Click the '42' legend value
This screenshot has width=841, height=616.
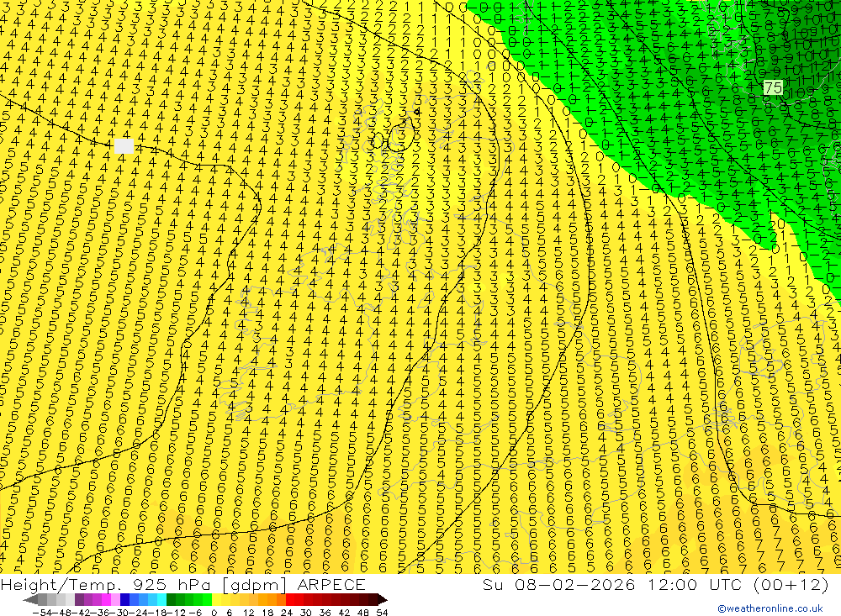344,613
